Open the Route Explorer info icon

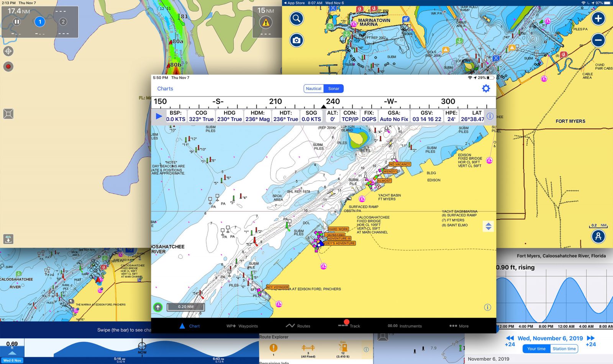pos(366,349)
